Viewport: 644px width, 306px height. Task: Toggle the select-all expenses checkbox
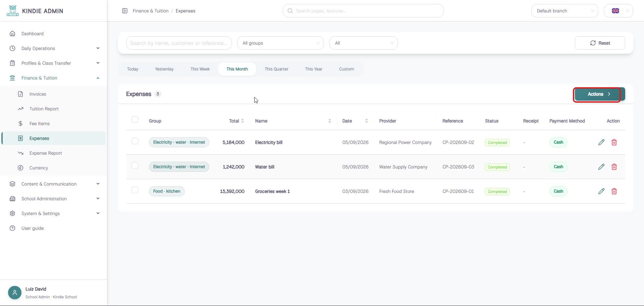pos(135,119)
